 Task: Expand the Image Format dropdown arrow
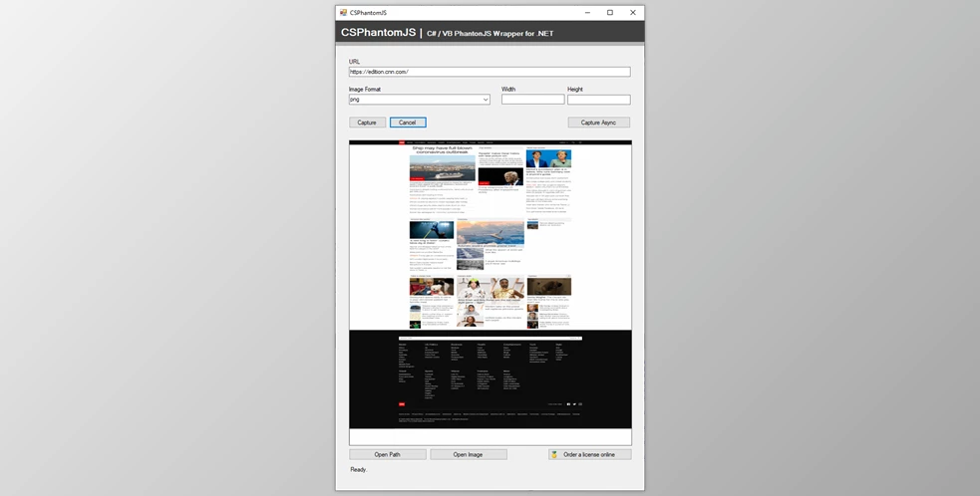point(486,100)
